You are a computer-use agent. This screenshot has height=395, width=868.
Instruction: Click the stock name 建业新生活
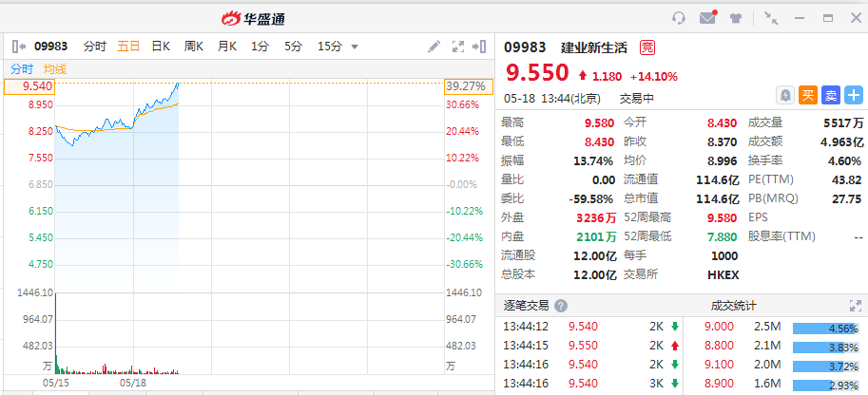[x=594, y=47]
